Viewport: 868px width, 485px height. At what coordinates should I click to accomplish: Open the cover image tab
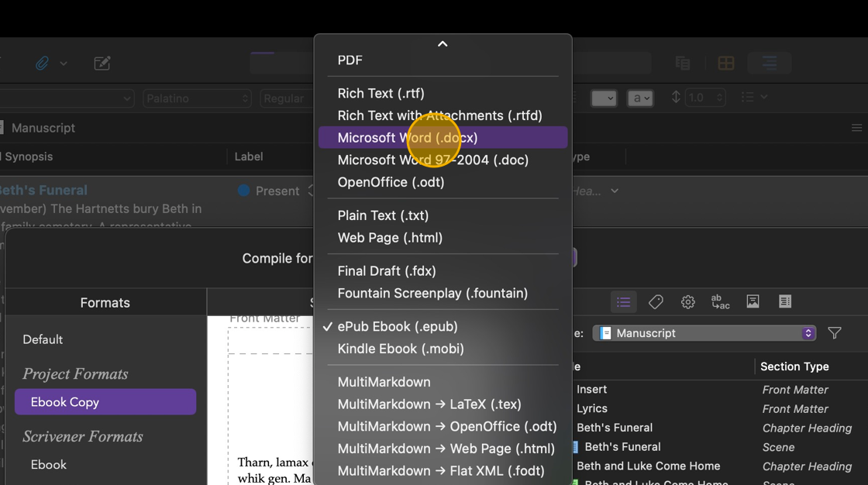click(753, 301)
